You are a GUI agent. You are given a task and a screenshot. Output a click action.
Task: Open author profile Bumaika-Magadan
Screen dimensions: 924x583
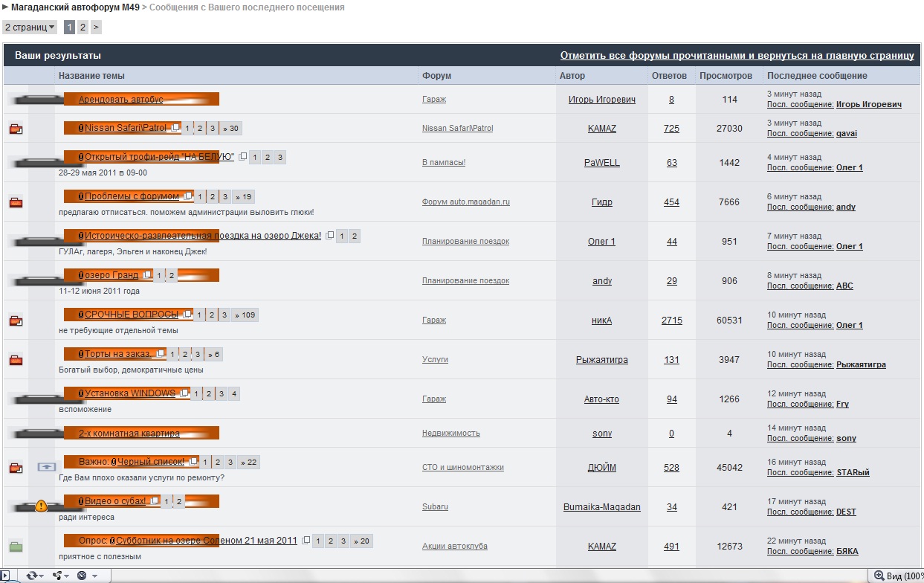click(601, 507)
